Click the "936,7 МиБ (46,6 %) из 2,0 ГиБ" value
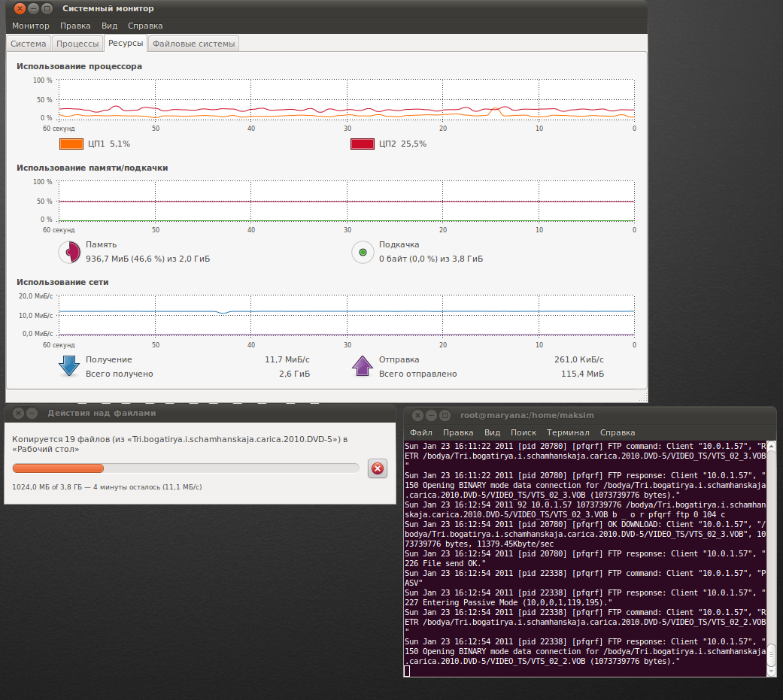783x700 pixels. click(148, 259)
